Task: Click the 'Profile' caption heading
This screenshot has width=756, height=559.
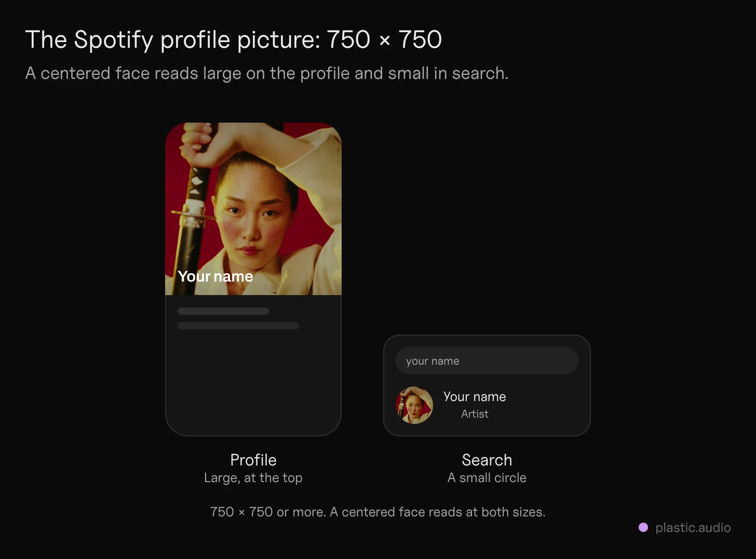Action: tap(253, 460)
